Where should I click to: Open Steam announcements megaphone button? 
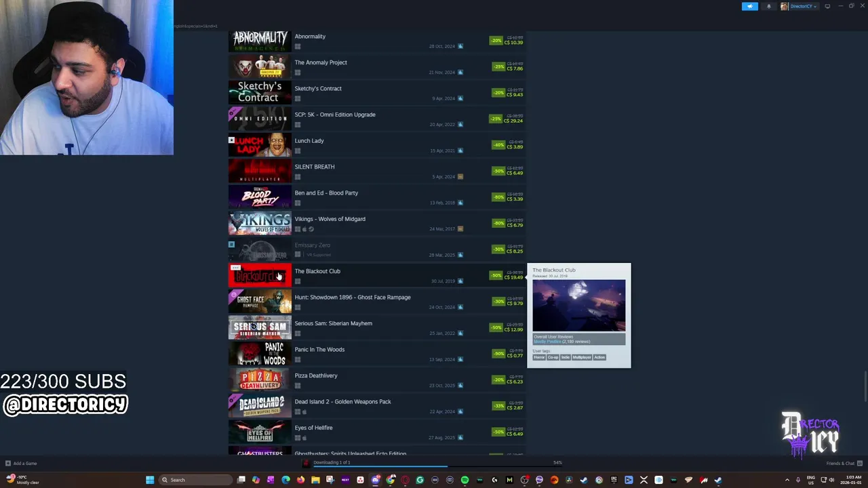coord(750,6)
